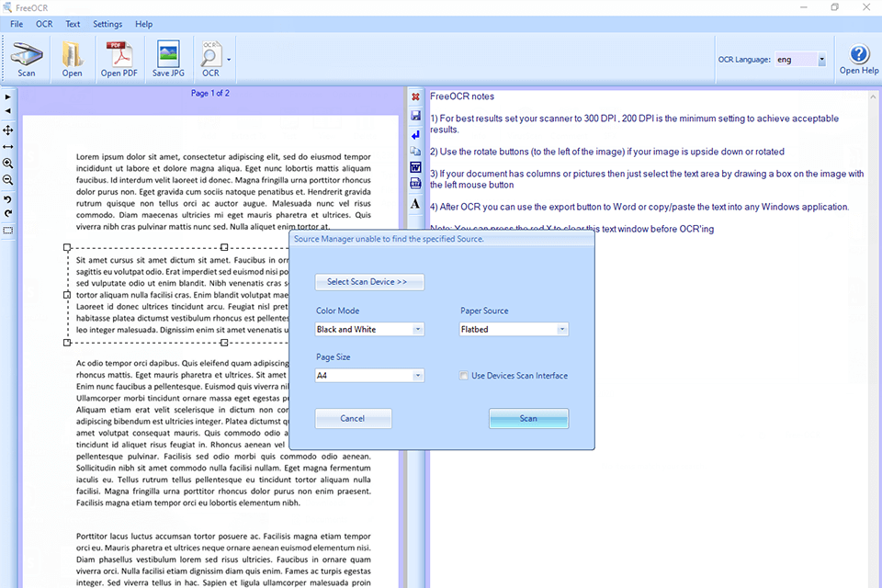Open the Color Mode dropdown
Viewport: 882px width, 588px height.
[418, 329]
